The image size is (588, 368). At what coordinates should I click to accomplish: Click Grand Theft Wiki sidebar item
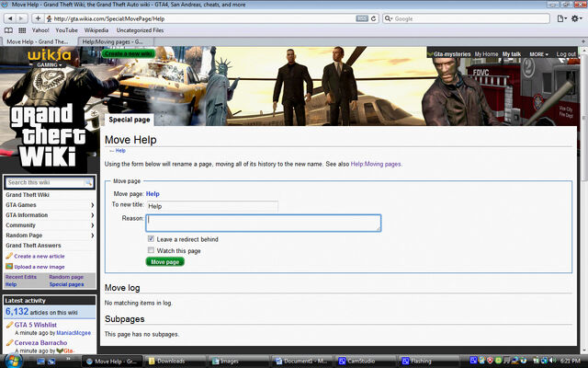(28, 195)
